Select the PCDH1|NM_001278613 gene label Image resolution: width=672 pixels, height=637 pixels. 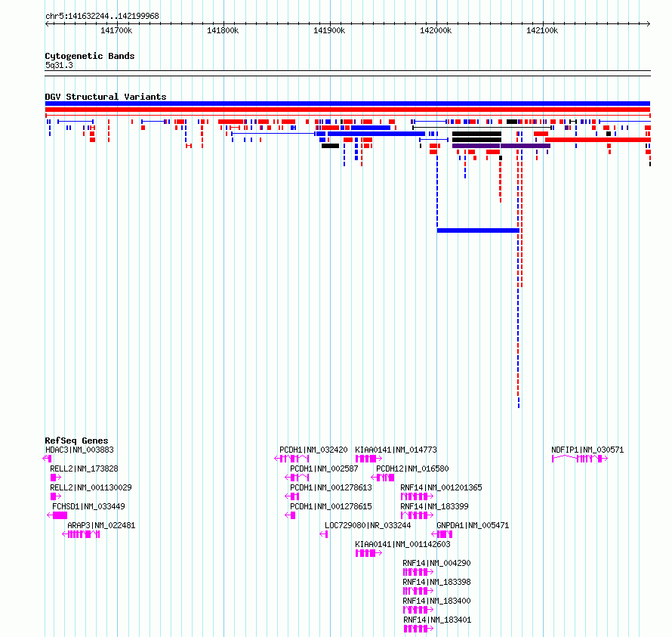point(331,487)
